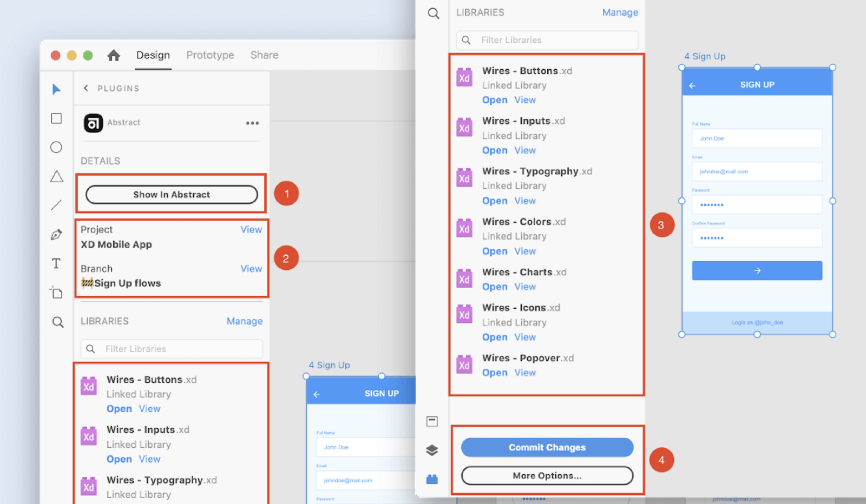Open the blue Plugins panel icon

click(432, 479)
